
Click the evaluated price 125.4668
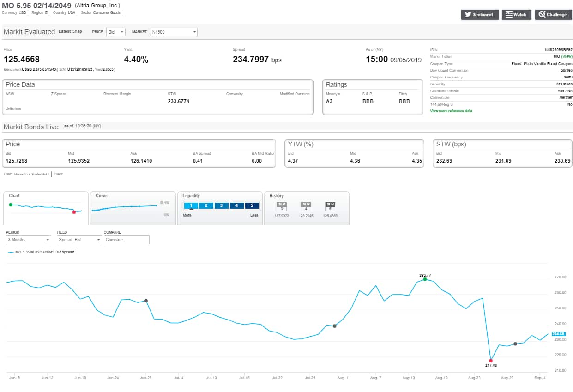22,60
